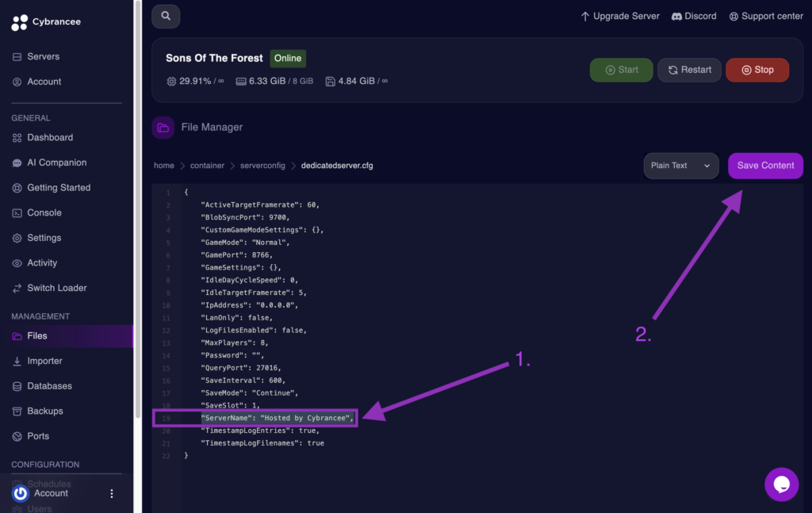The width and height of the screenshot is (812, 513).
Task: Click the SaveMode Continue line
Action: click(x=250, y=393)
